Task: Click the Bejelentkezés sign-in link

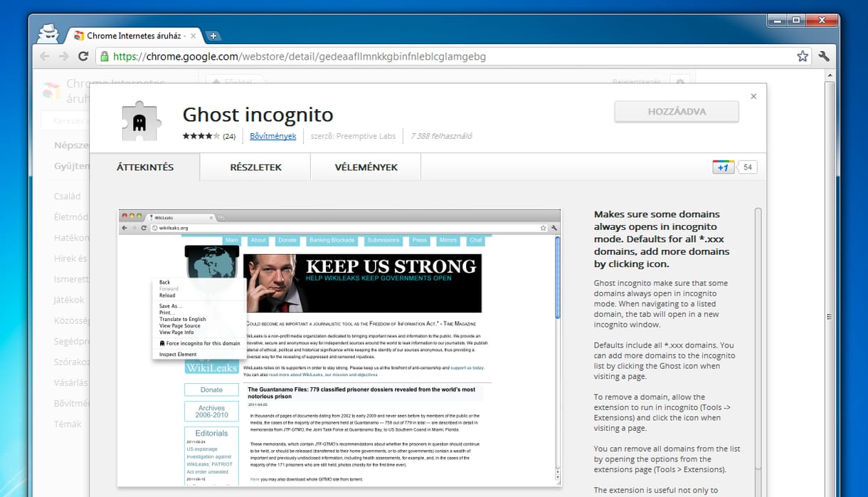Action: click(636, 82)
